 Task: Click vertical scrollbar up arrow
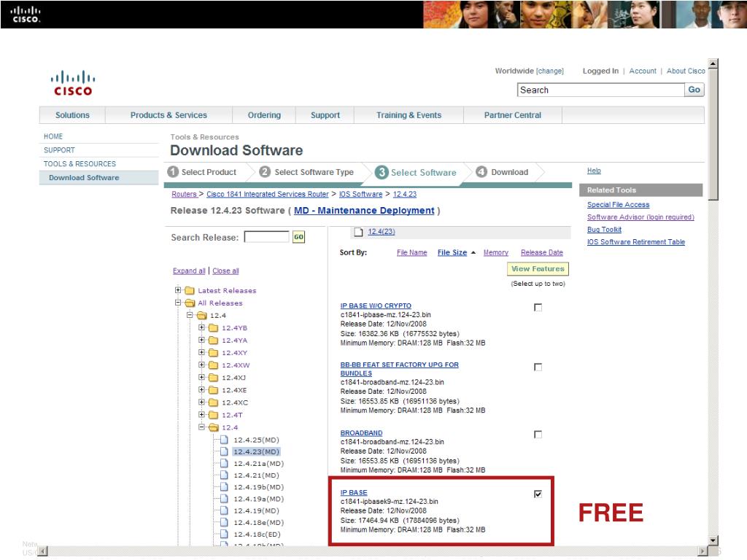pyautogui.click(x=713, y=63)
